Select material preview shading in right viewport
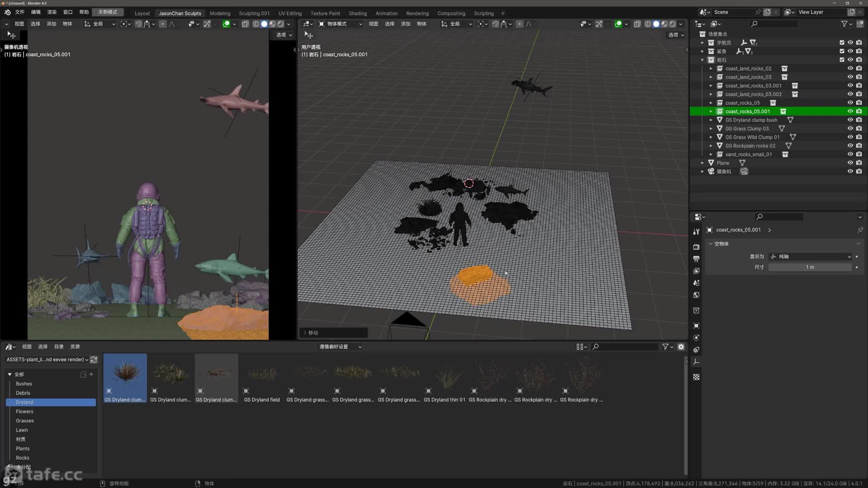Viewport: 868px width, 488px height. pos(664,24)
